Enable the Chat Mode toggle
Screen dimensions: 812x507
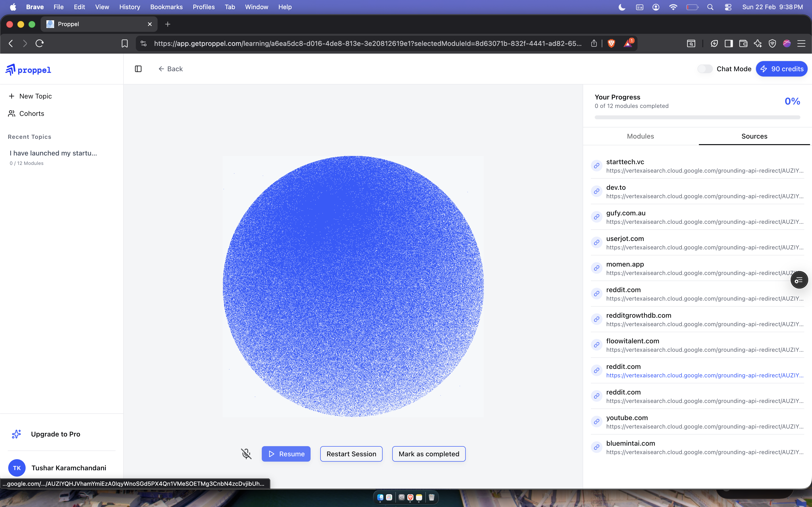coord(705,69)
